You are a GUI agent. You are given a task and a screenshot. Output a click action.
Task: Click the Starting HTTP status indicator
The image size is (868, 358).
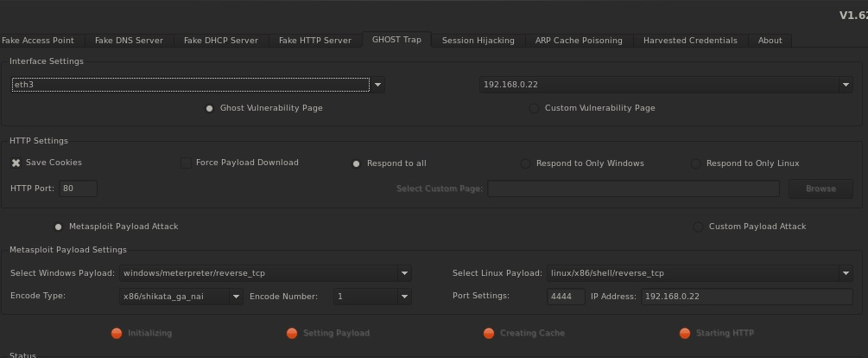point(685,333)
